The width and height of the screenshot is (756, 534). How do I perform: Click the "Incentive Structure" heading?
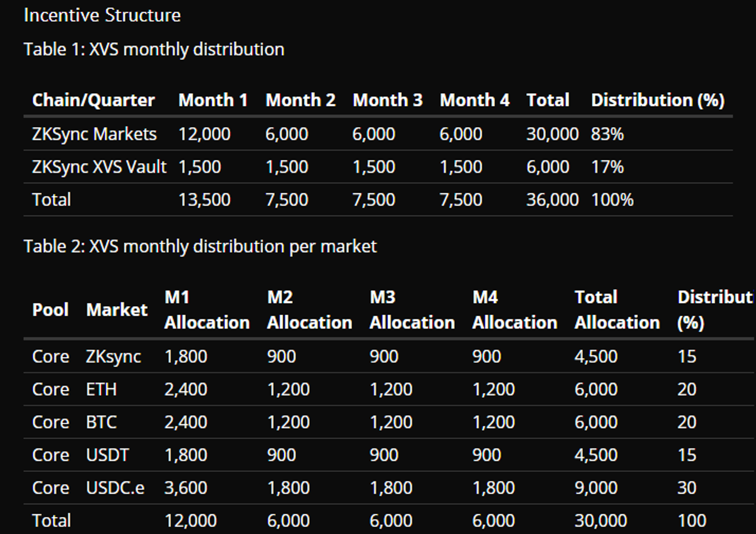[x=102, y=15]
